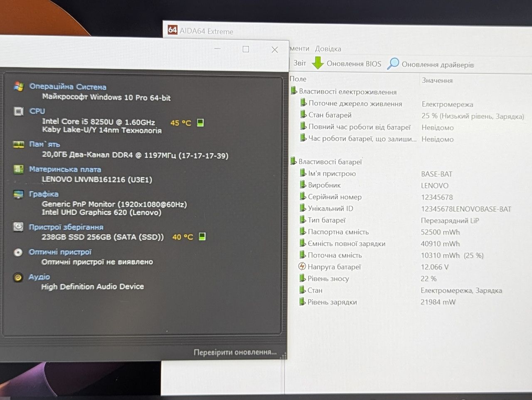Maximize the Speccy window

246,49
